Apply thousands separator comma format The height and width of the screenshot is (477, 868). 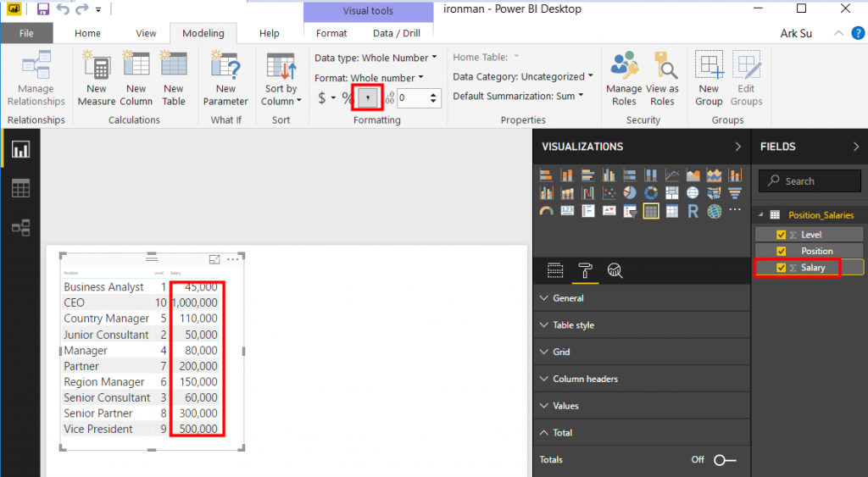click(368, 98)
